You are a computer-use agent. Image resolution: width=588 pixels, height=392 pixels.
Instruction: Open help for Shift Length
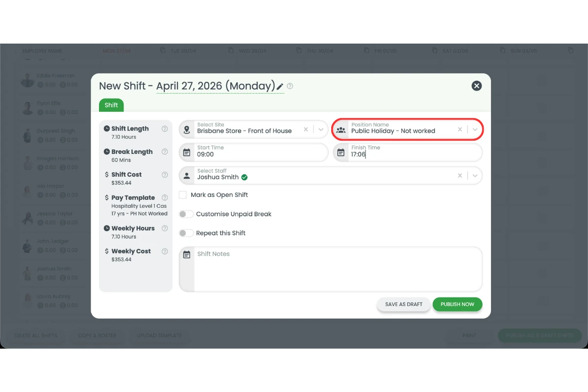tap(165, 129)
